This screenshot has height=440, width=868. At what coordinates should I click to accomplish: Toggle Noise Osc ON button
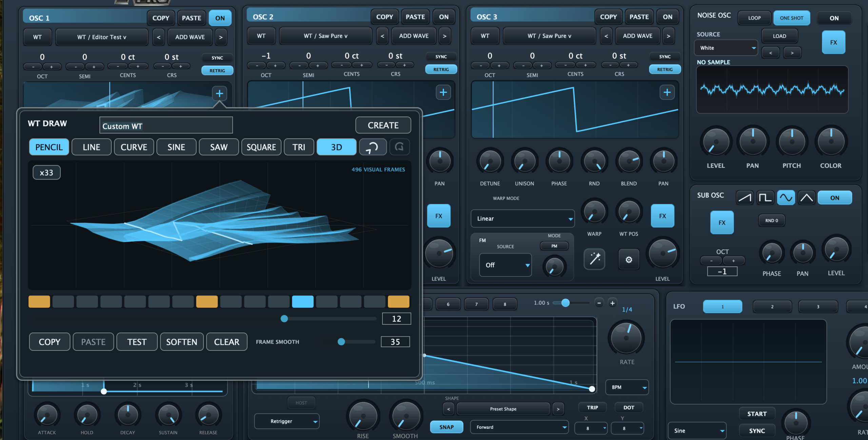(x=834, y=18)
